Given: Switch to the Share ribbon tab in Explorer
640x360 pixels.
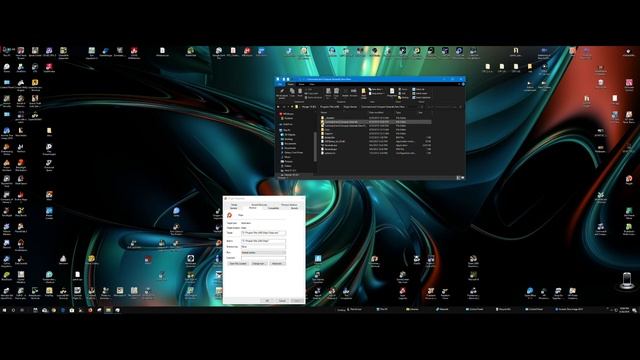Looking at the screenshot, I should (301, 84).
